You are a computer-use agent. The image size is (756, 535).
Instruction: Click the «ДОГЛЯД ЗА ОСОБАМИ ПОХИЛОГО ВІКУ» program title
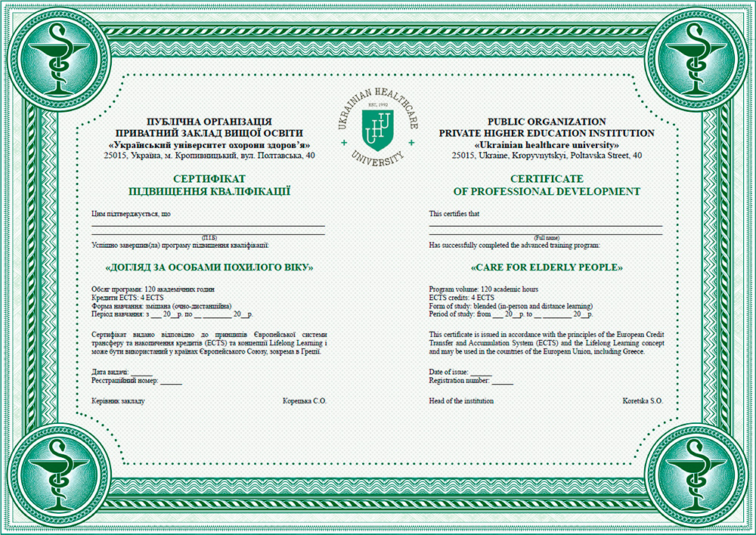(208, 267)
